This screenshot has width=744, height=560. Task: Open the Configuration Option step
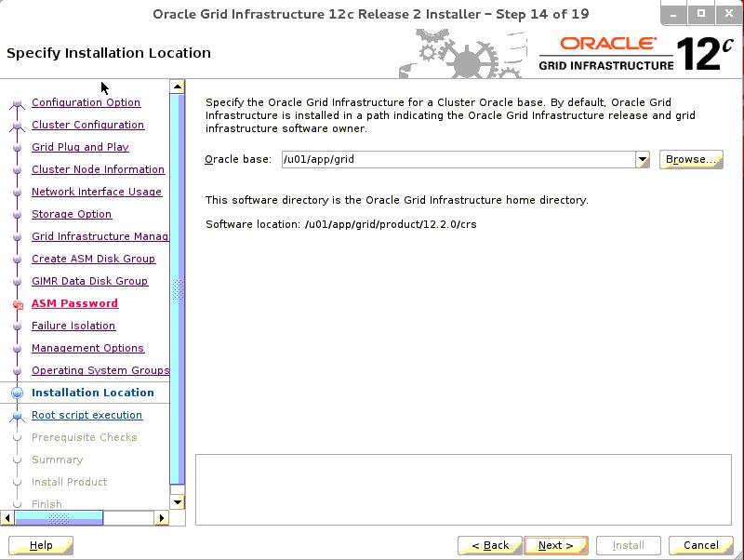click(x=86, y=102)
